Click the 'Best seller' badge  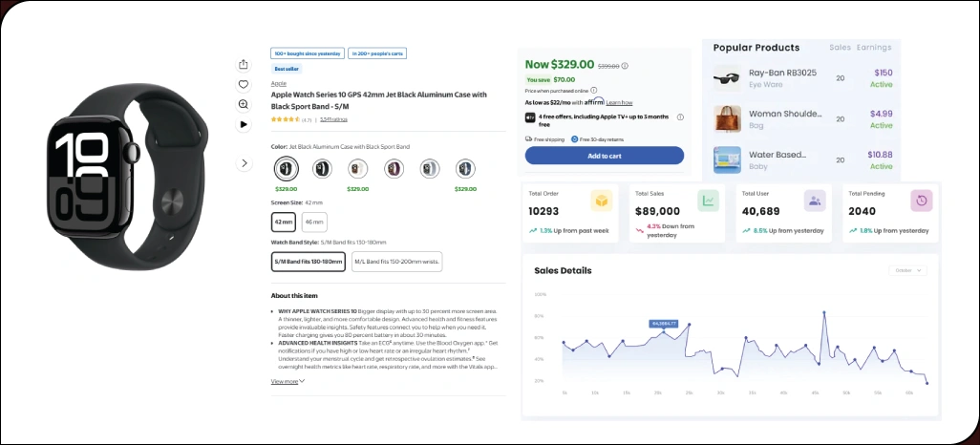click(287, 70)
